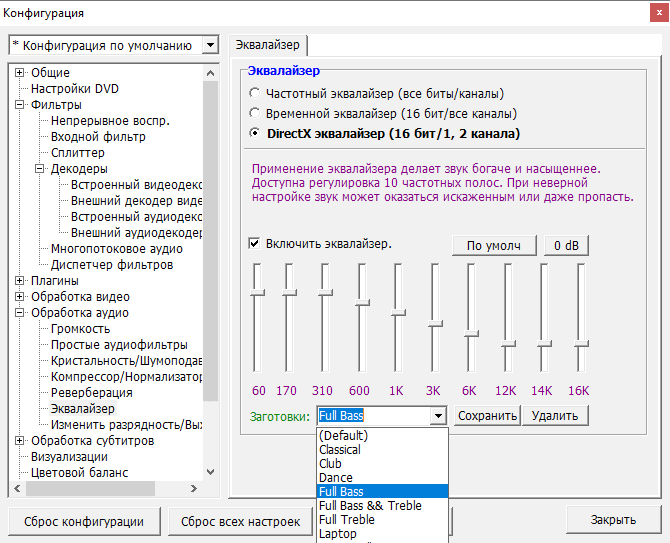
Task: Choose Club preset from list
Action: pyautogui.click(x=382, y=464)
